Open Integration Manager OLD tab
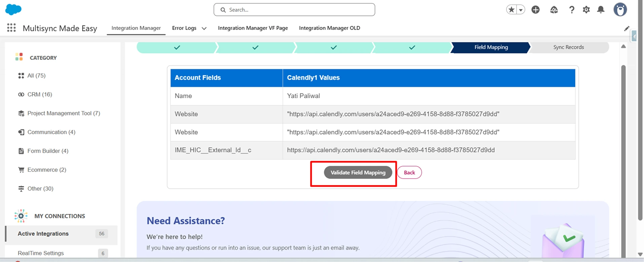 [330, 28]
